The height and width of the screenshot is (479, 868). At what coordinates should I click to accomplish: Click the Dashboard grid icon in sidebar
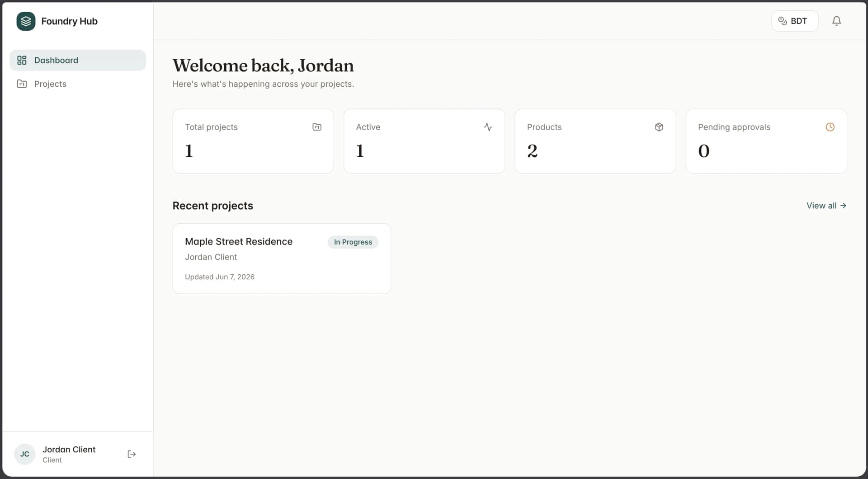(22, 60)
